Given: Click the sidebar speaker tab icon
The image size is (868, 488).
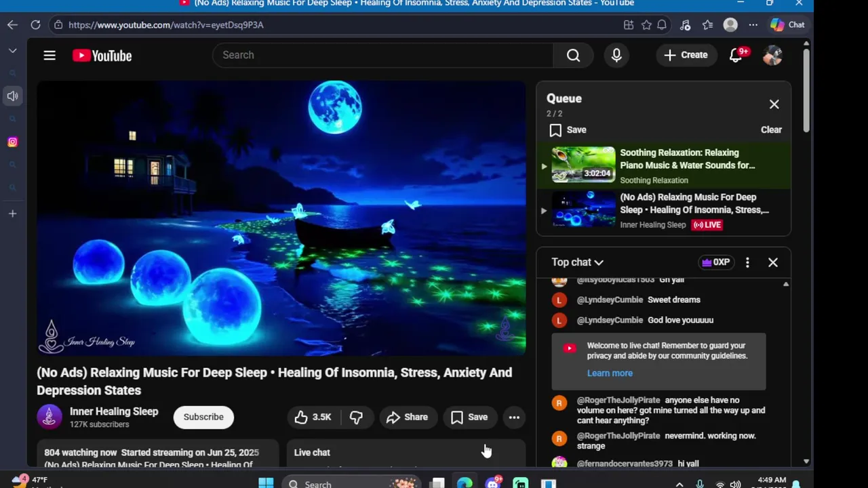Looking at the screenshot, I should click(12, 96).
